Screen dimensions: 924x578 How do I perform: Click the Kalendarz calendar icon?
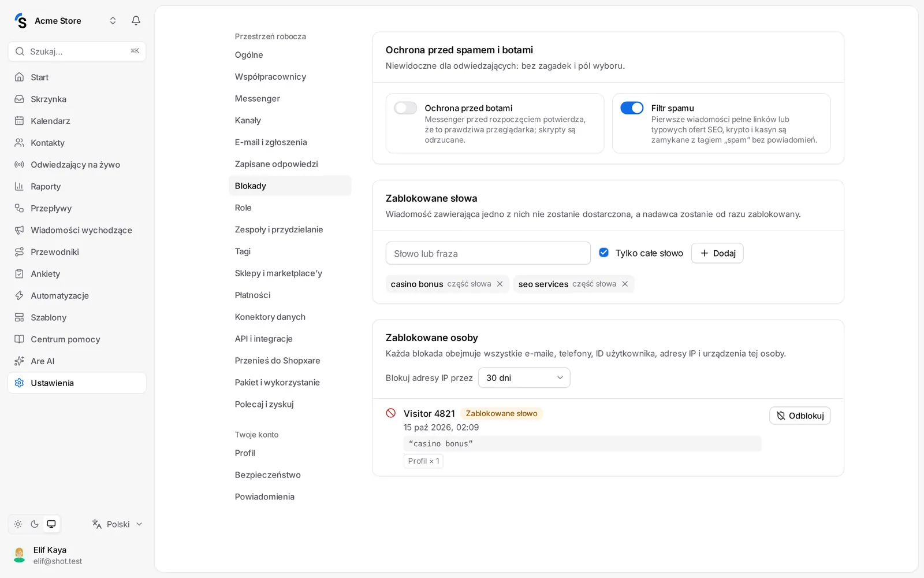19,121
